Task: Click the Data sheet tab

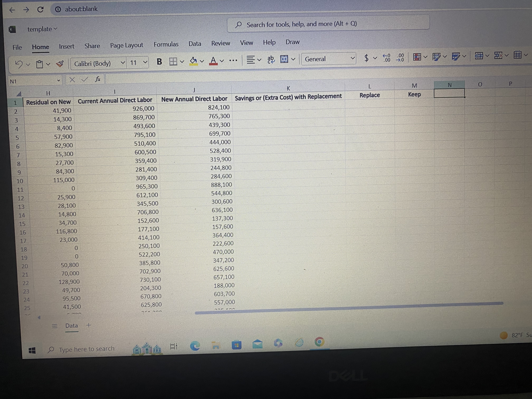Action: [71, 326]
